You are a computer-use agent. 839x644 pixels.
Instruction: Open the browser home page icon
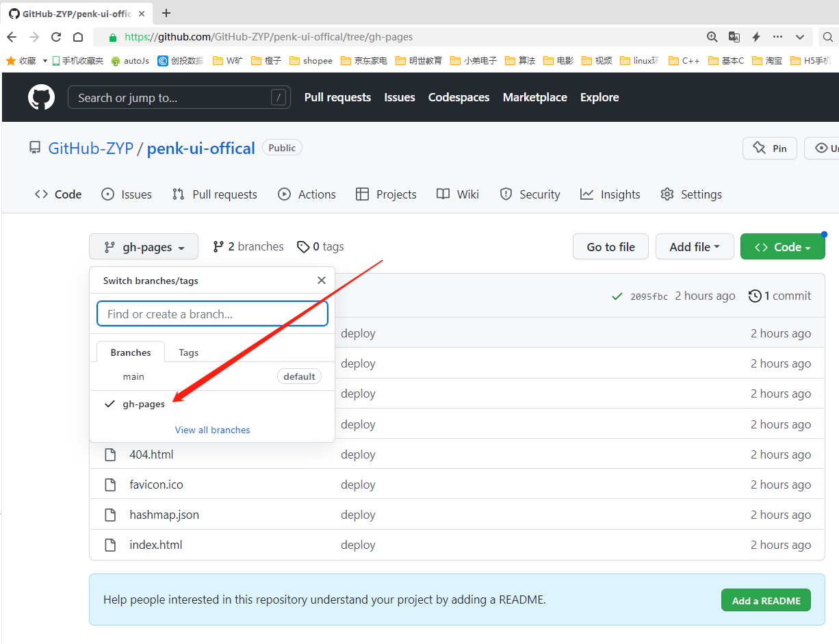pos(78,37)
